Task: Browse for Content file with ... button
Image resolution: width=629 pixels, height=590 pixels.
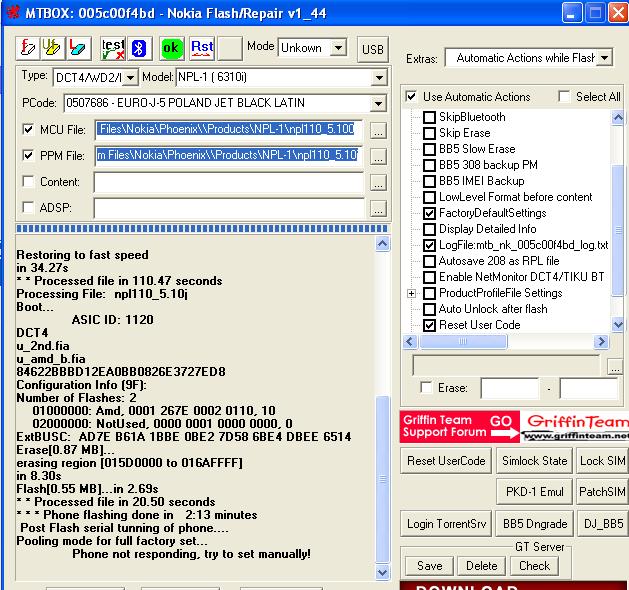Action: coord(378,182)
